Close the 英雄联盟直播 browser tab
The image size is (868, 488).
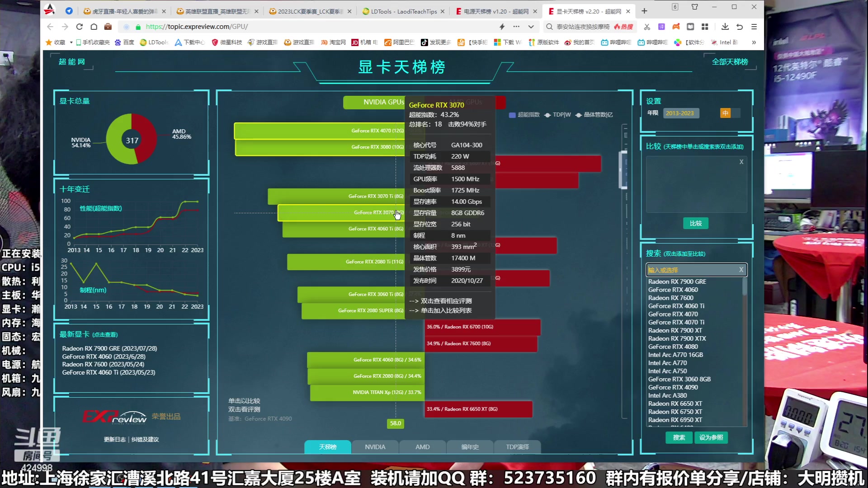(x=256, y=11)
